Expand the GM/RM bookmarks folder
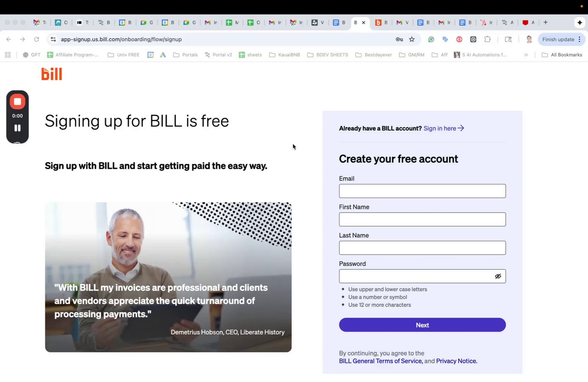The height and width of the screenshot is (382, 588). tap(412, 55)
